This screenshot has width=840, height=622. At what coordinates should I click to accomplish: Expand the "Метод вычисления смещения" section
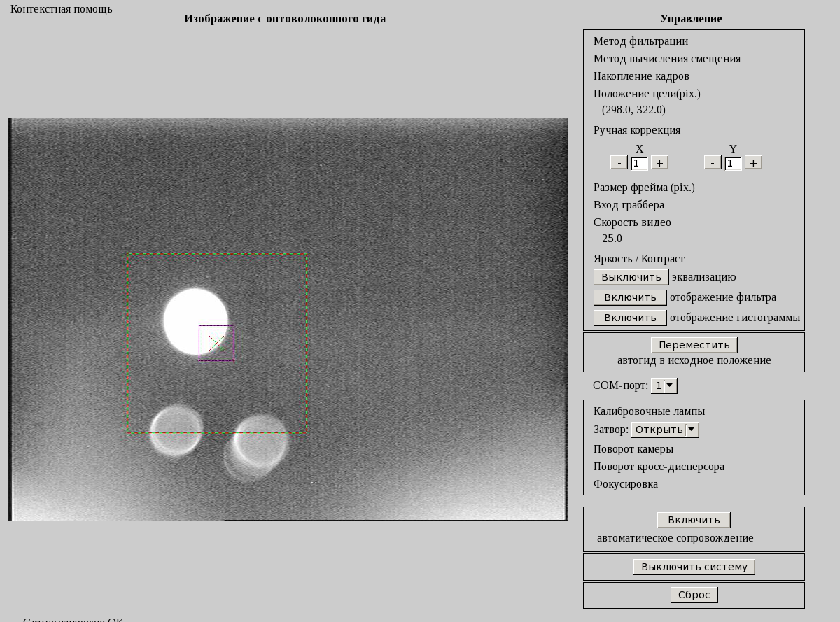pyautogui.click(x=667, y=59)
